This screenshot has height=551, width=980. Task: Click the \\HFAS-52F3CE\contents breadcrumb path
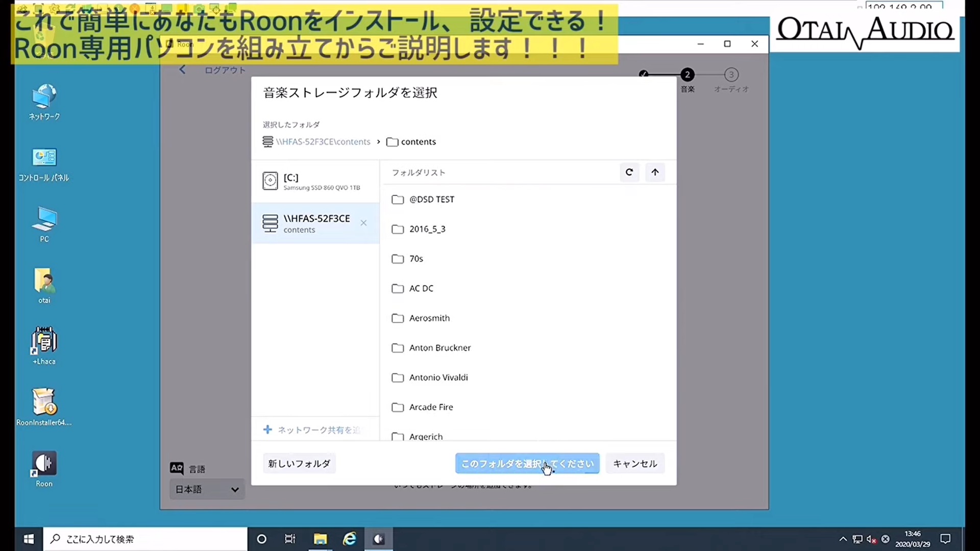coord(316,142)
